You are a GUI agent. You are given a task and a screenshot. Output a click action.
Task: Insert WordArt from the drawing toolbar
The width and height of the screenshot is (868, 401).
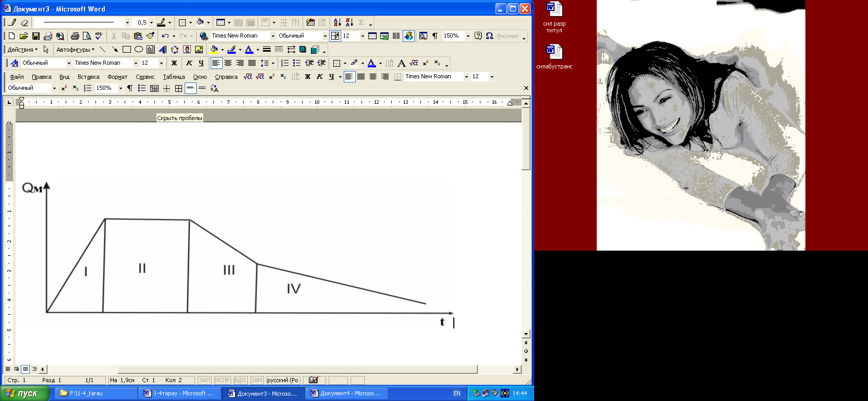[x=163, y=50]
